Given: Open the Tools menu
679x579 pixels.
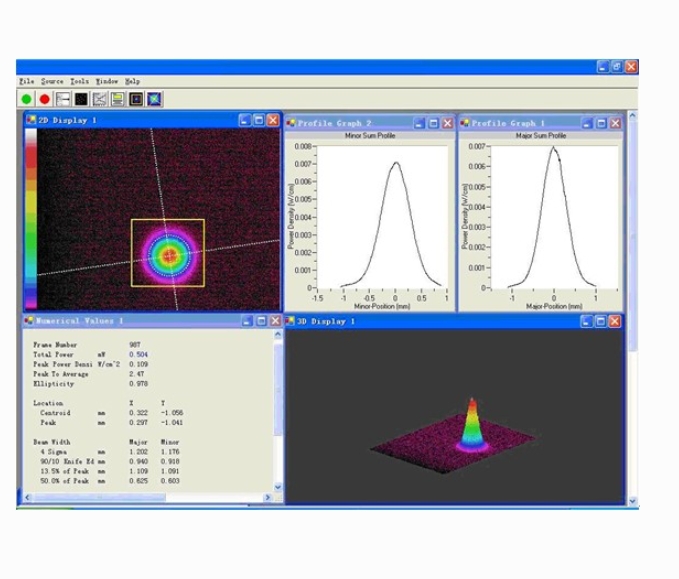Looking at the screenshot, I should pos(79,81).
